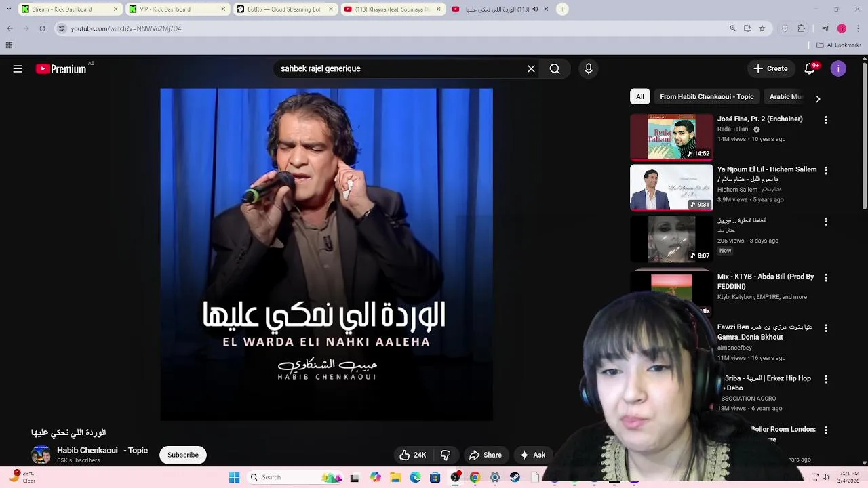868x488 pixels.
Task: Open the browser zoom indicator in address bar
Action: (x=732, y=28)
